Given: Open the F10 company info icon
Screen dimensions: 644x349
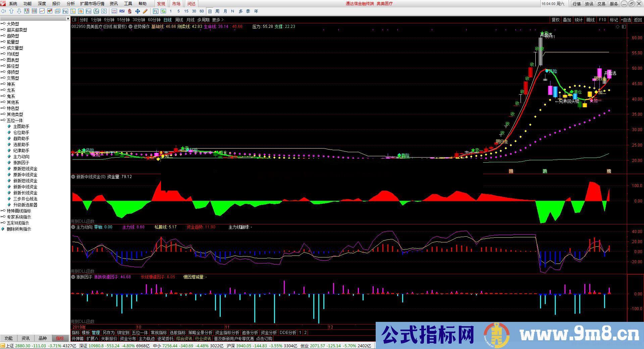Looking at the screenshot, I should click(65, 11).
